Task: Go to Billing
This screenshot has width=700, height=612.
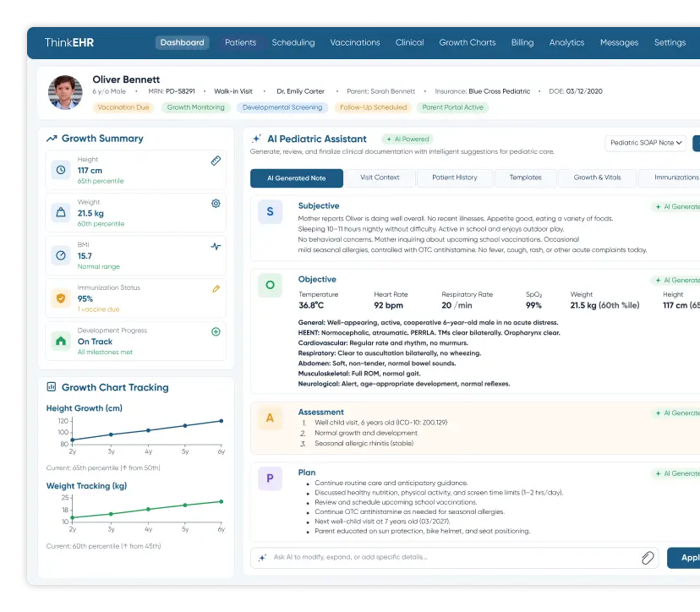Action: click(x=522, y=42)
